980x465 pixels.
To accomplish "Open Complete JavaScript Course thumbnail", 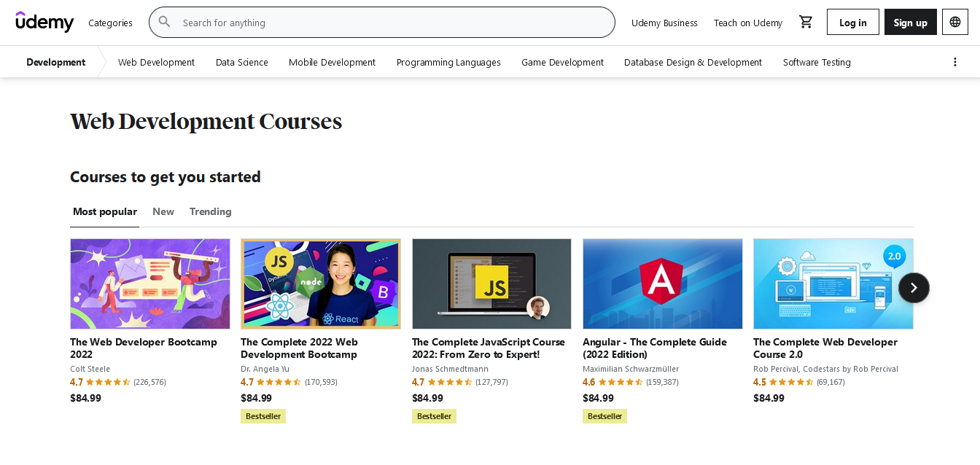I will 491,284.
